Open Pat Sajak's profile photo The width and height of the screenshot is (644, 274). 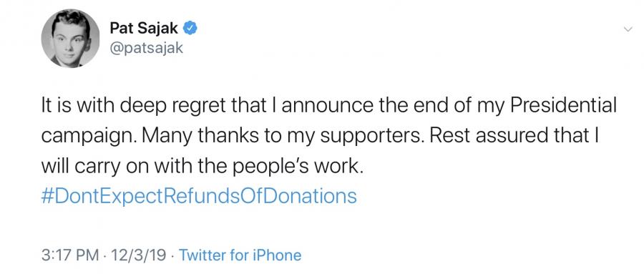[x=70, y=38]
